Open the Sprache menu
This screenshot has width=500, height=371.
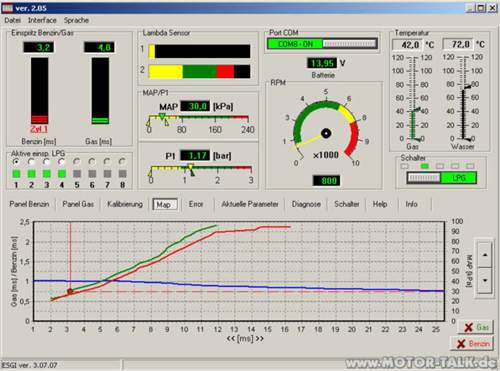coord(76,20)
